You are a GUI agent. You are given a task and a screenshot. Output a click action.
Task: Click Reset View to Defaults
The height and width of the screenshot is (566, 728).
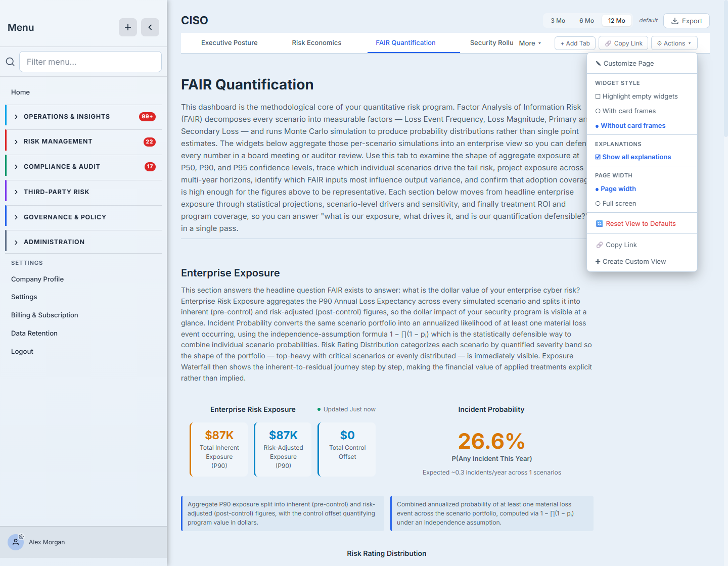[x=642, y=223]
